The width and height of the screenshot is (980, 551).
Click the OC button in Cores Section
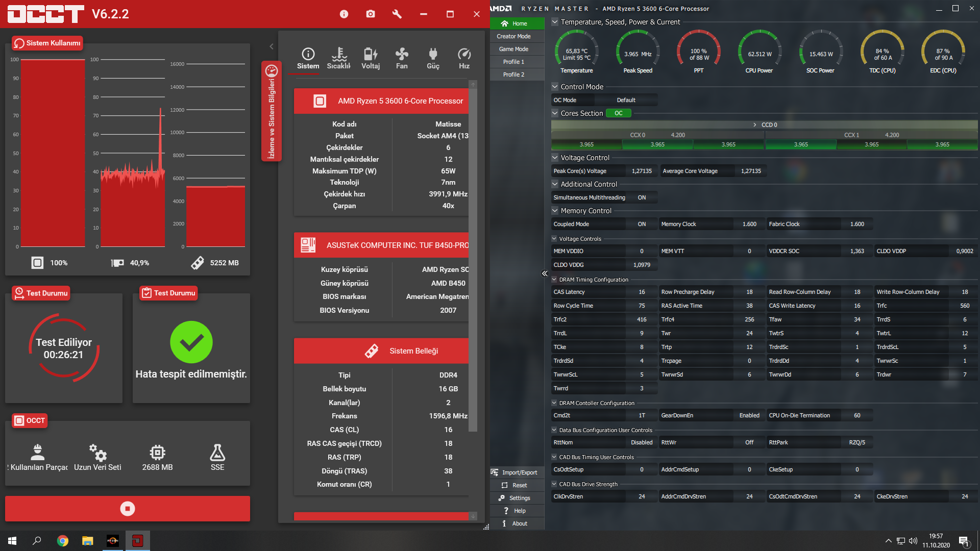618,113
